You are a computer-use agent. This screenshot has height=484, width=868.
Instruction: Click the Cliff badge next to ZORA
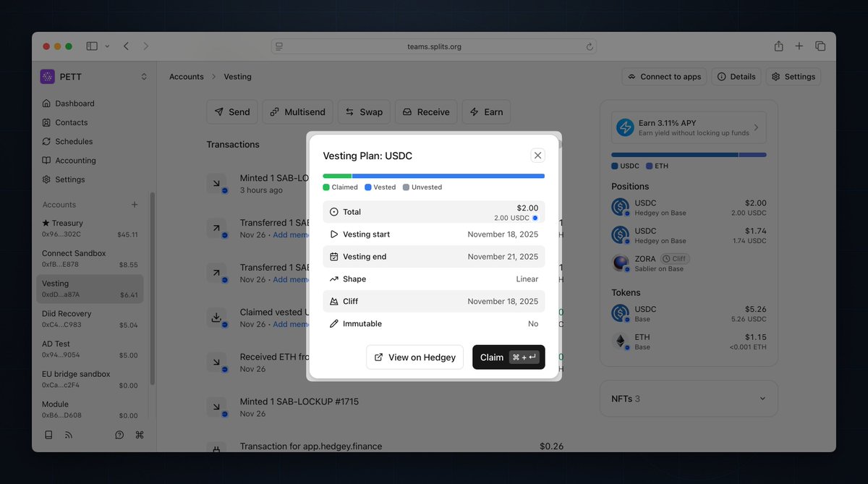(675, 258)
